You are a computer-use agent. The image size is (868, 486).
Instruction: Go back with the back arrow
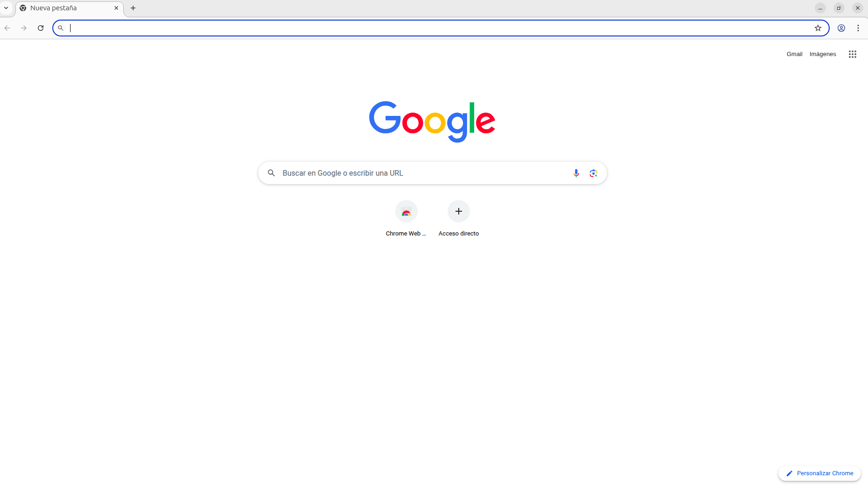(x=7, y=28)
